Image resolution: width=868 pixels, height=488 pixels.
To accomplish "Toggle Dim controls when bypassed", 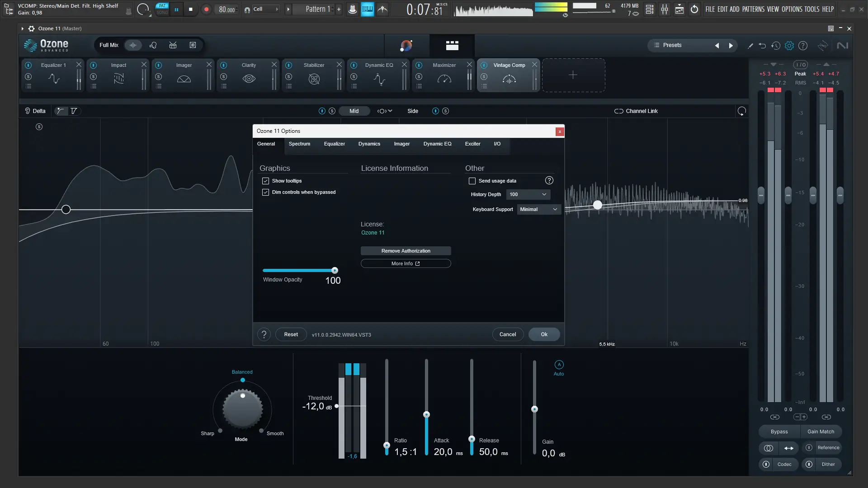I will click(x=266, y=192).
